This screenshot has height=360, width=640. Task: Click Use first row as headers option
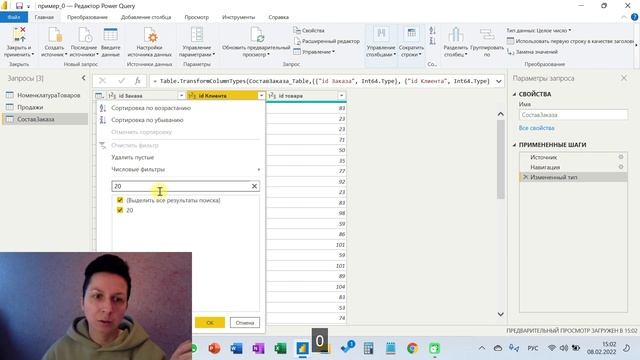pos(571,41)
